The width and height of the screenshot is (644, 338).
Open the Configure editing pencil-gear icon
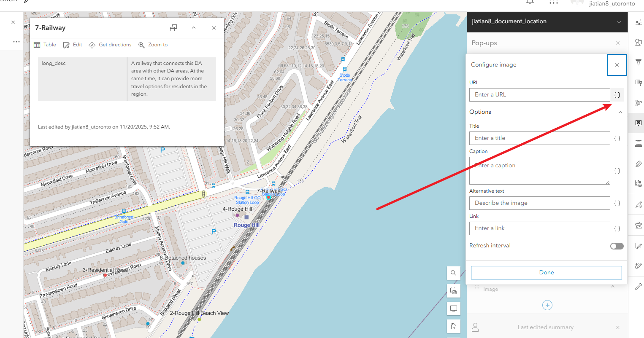click(x=639, y=205)
